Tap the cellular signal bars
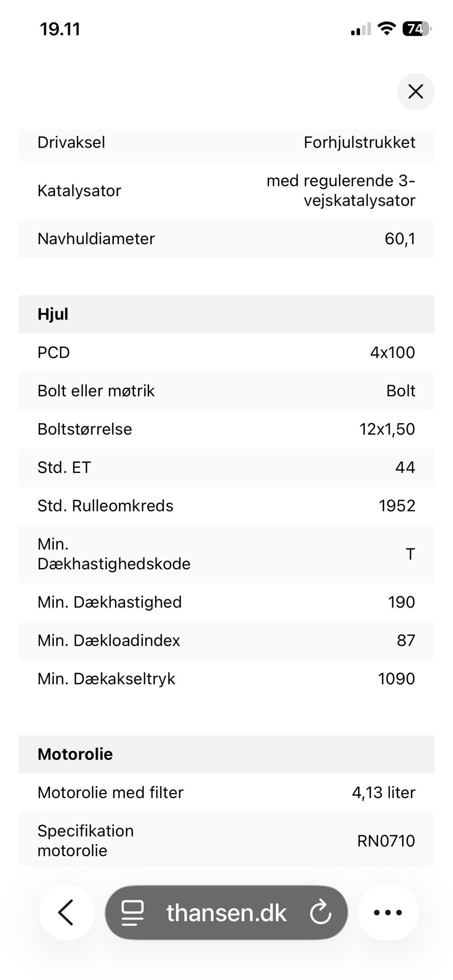This screenshot has width=453, height=980. [x=361, y=29]
